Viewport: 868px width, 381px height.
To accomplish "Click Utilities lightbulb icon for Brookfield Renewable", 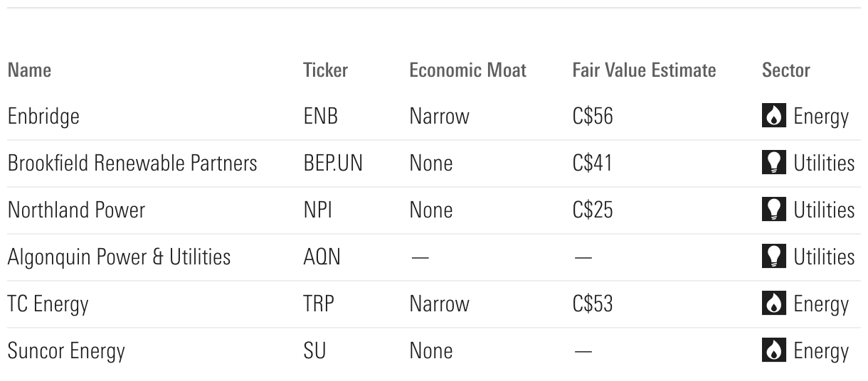I will click(x=773, y=163).
